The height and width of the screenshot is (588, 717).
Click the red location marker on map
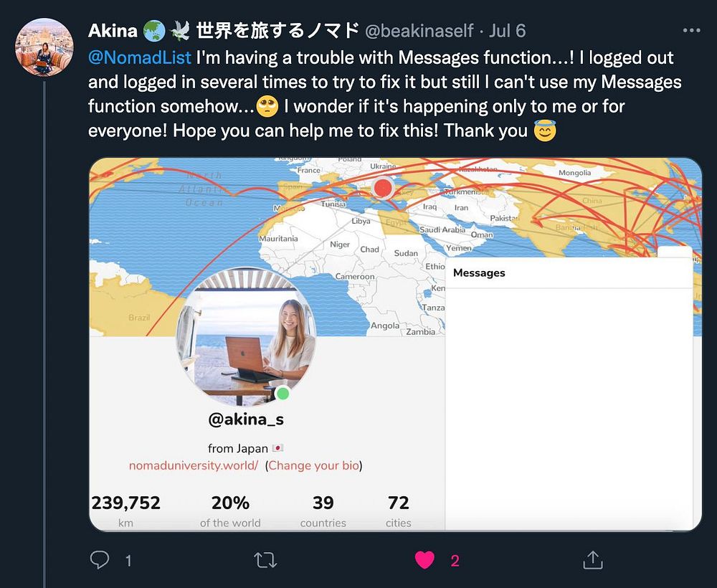click(x=383, y=187)
